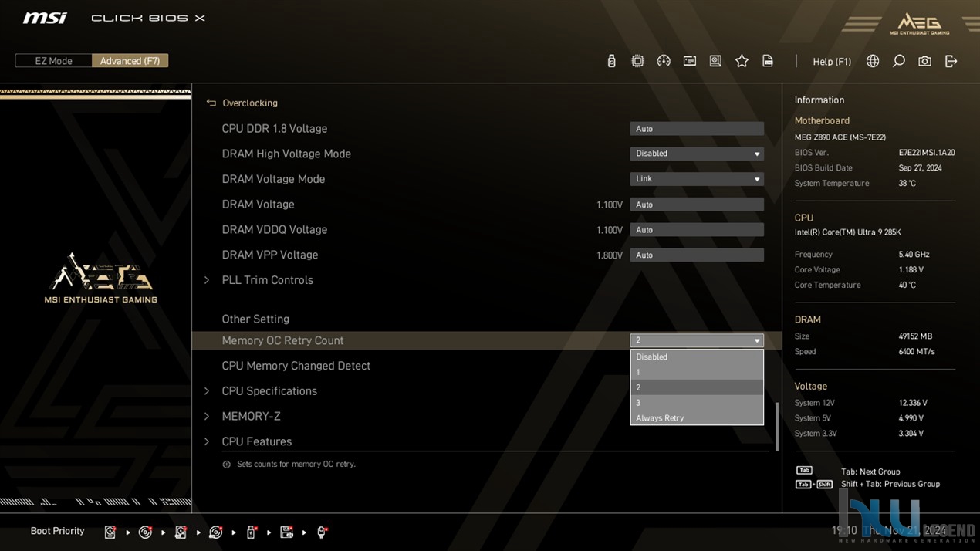980x551 pixels.
Task: Expand CPU Features submenu
Action: coord(256,441)
